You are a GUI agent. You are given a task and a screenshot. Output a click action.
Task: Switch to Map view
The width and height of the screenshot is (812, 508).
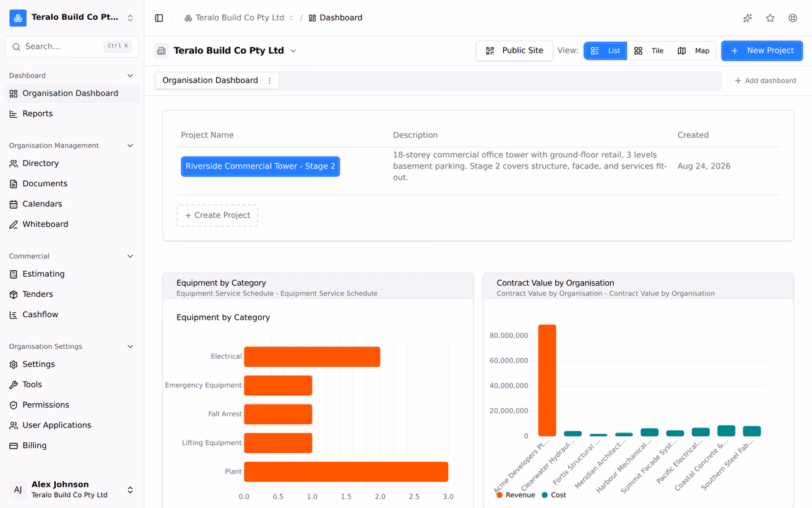coord(693,51)
